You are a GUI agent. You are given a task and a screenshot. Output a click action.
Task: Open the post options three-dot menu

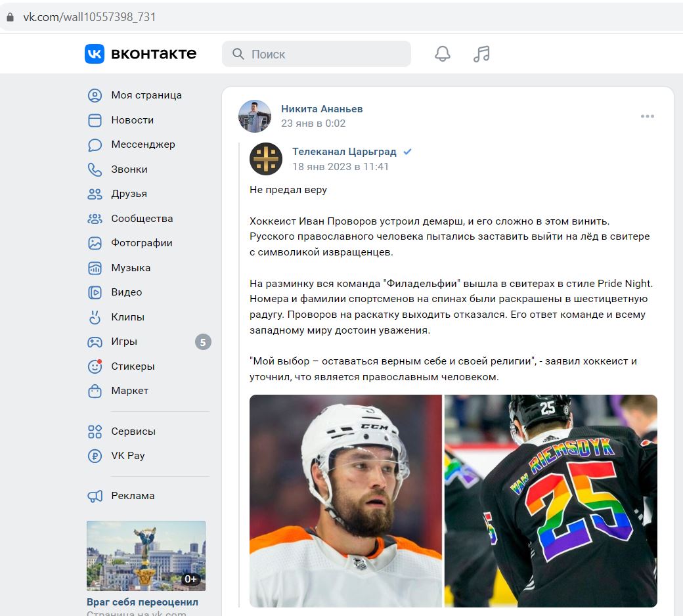pyautogui.click(x=648, y=116)
